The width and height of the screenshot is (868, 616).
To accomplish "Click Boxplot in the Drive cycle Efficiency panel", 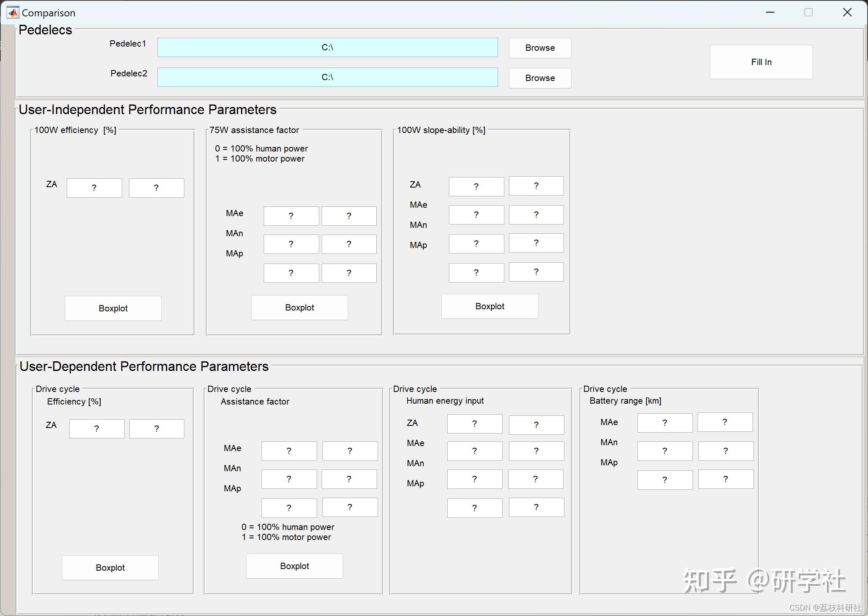I will pos(110,567).
